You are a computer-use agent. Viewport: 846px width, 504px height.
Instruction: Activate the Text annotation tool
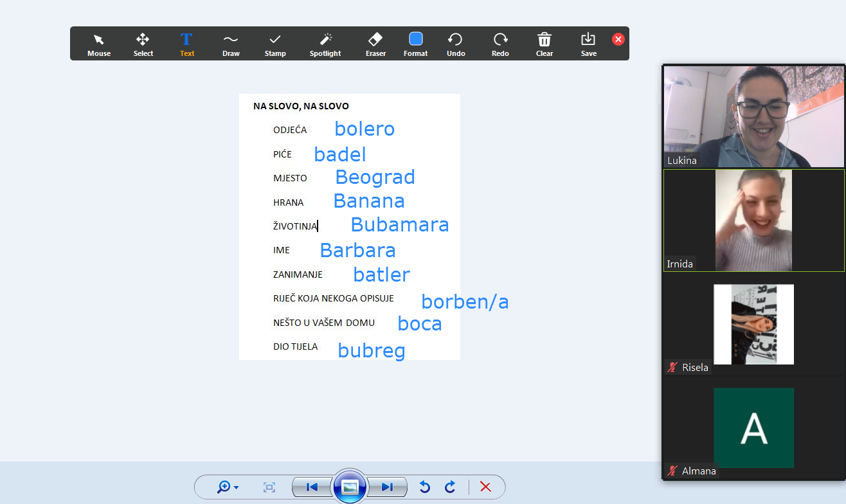pyautogui.click(x=187, y=44)
